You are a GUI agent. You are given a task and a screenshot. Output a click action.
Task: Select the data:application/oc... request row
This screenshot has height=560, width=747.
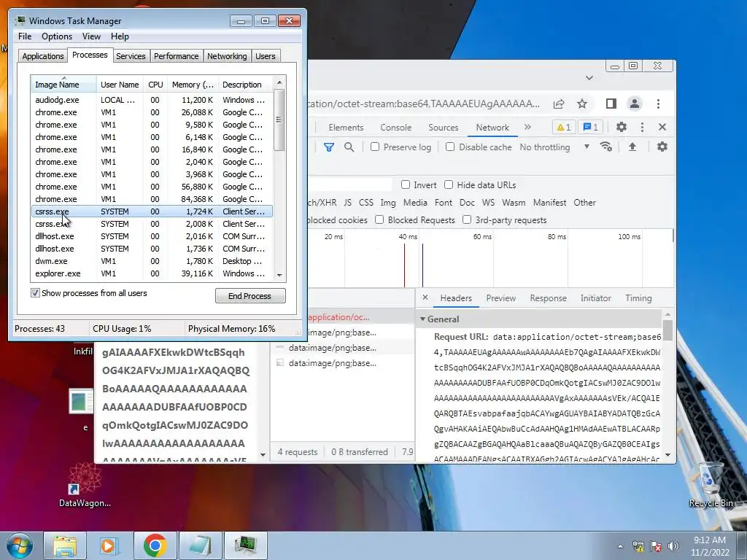pyautogui.click(x=343, y=316)
